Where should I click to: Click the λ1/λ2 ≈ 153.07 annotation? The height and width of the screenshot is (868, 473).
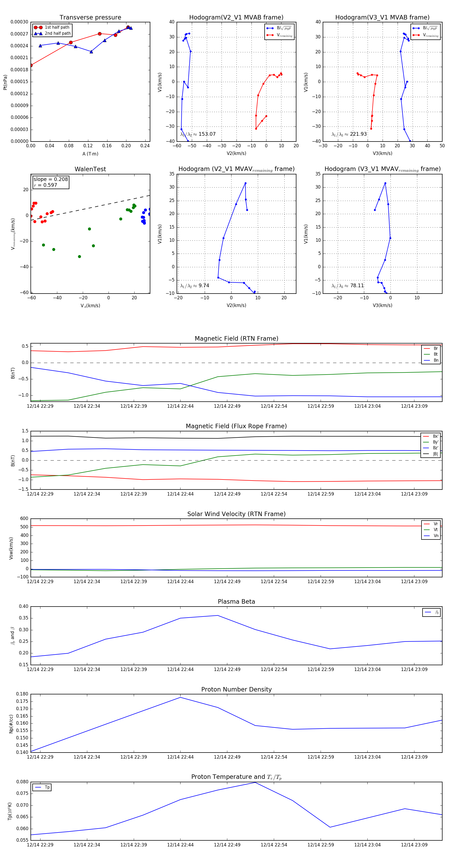coord(198,134)
